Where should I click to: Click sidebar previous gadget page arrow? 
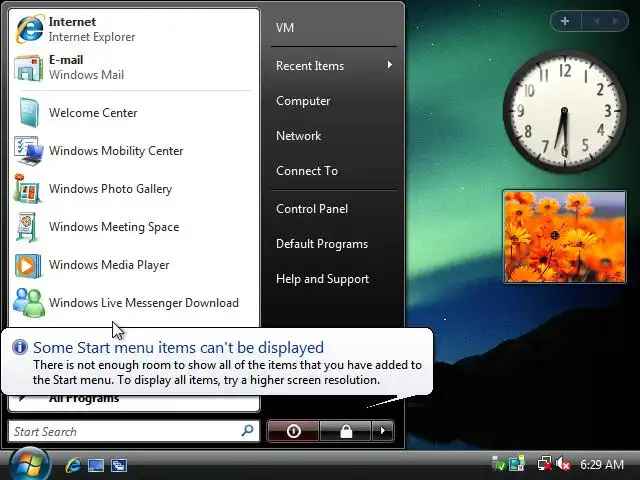tap(596, 21)
